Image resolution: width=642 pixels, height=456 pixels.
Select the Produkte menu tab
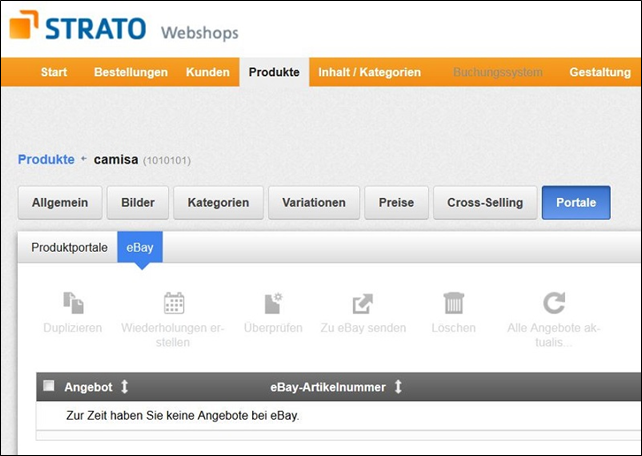tap(274, 72)
